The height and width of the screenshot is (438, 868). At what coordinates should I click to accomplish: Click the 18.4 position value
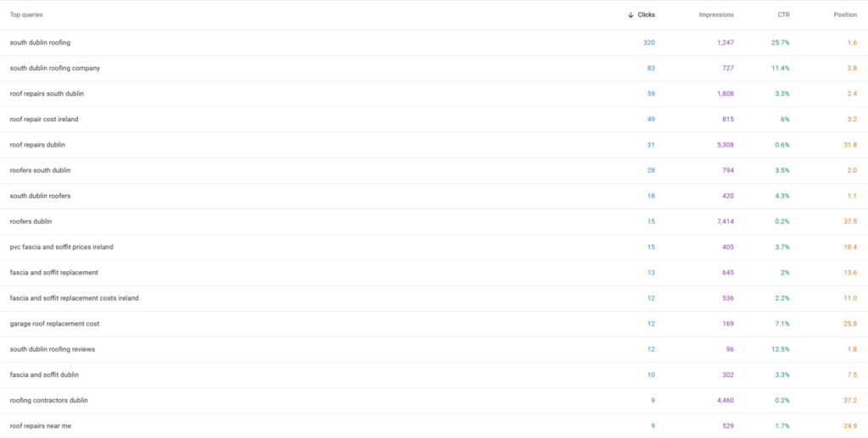(850, 247)
